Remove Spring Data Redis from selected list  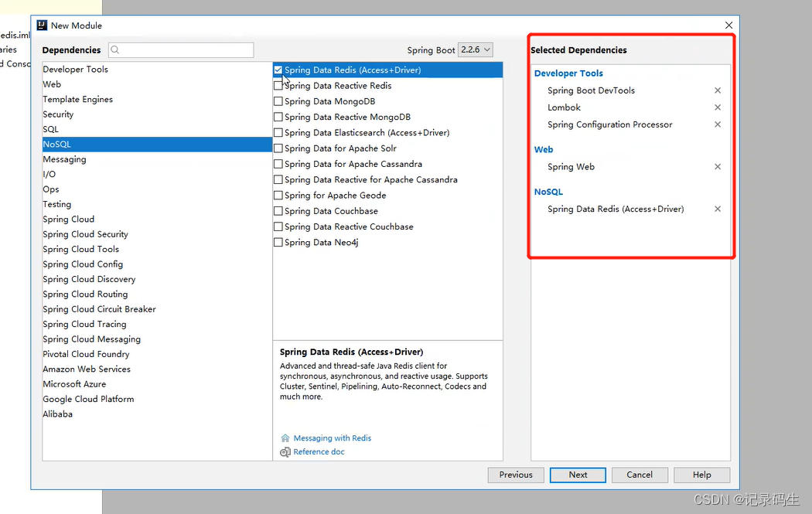click(718, 209)
